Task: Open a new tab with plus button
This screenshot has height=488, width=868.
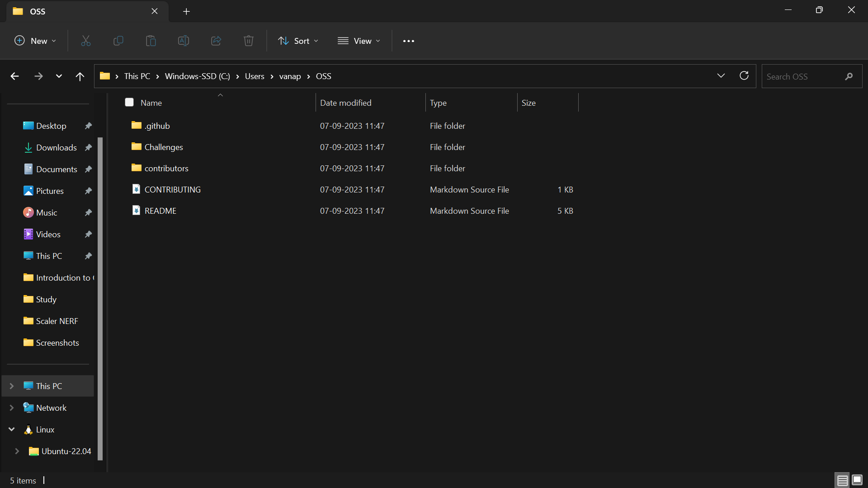Action: coord(186,11)
